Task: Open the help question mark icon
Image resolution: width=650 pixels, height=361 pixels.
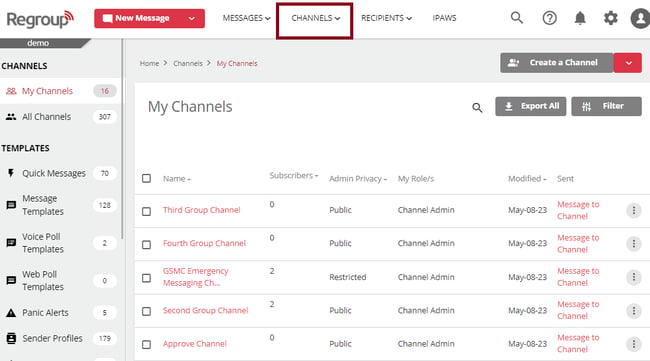Action: [550, 18]
